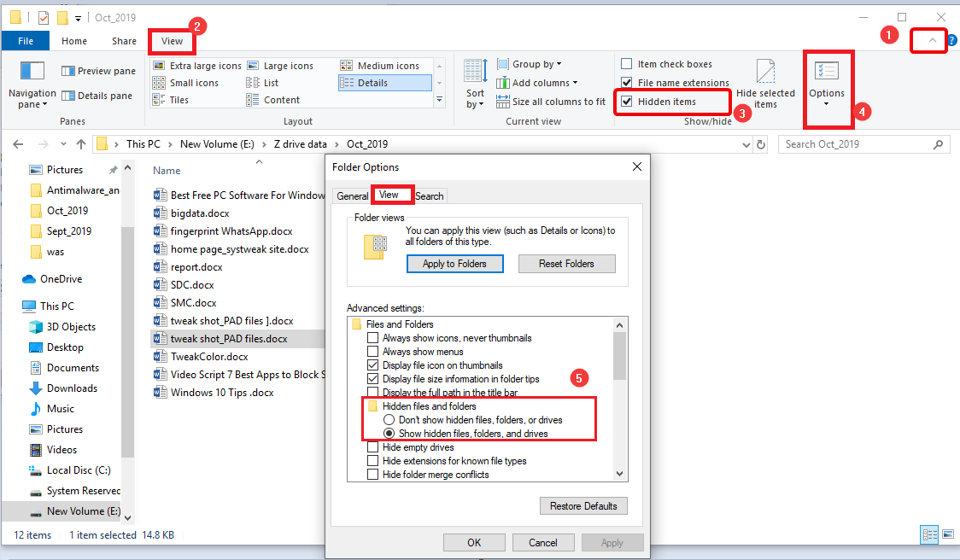The height and width of the screenshot is (560, 960).
Task: Go back with the Back arrow
Action: point(19,144)
